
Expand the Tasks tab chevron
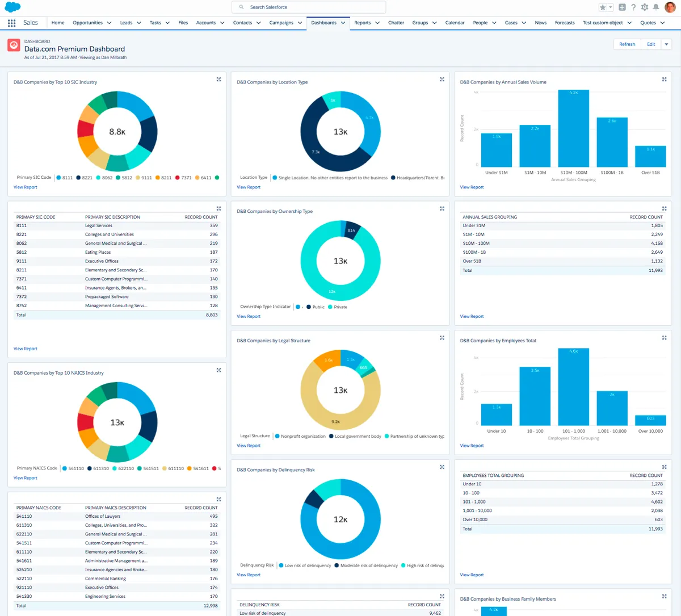pyautogui.click(x=167, y=23)
